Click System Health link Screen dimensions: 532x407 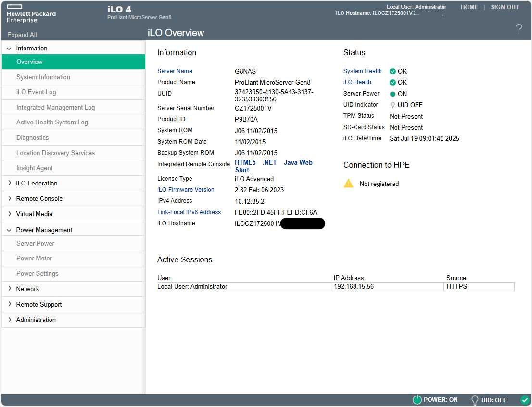pyautogui.click(x=362, y=71)
